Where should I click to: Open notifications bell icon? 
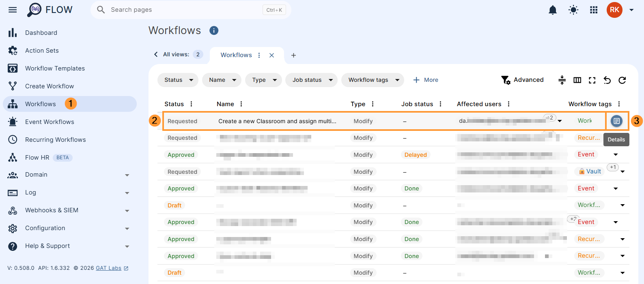(553, 10)
